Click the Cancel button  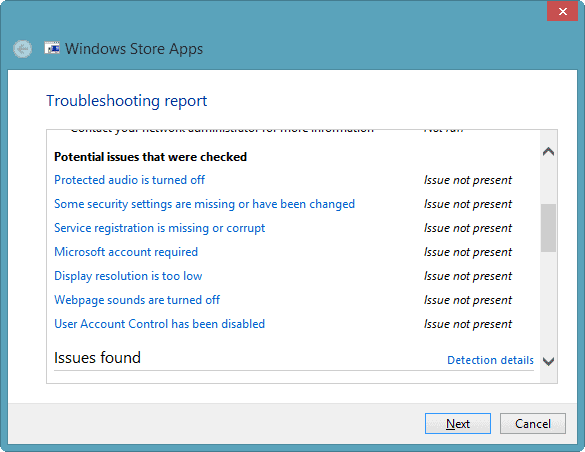pyautogui.click(x=533, y=423)
